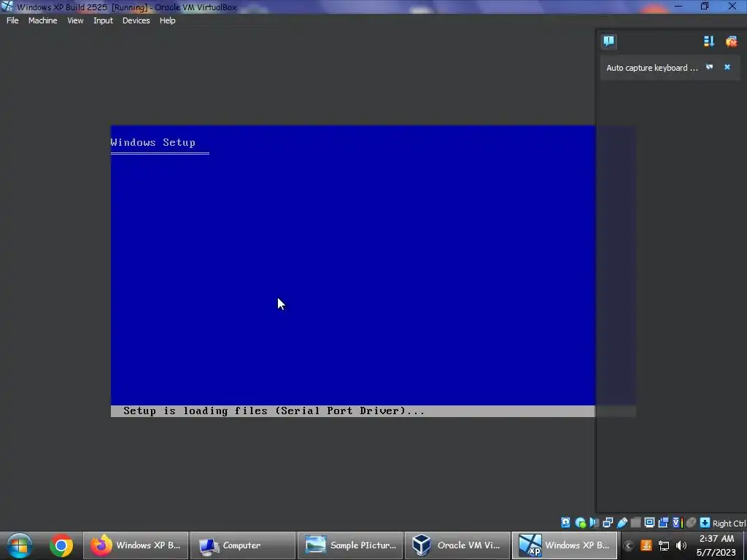Click the notification's speech-bubble details icon
Viewport: 747px width, 560px height.
[709, 67]
